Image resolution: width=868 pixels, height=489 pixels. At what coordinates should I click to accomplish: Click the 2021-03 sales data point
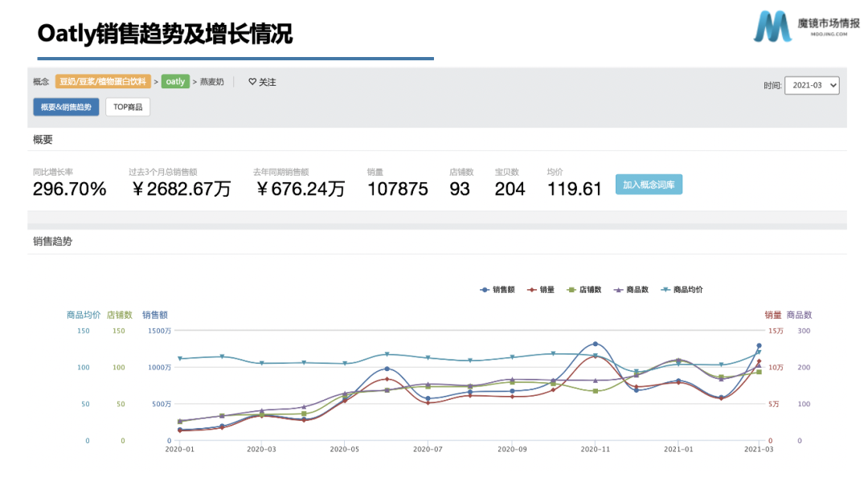pos(759,346)
